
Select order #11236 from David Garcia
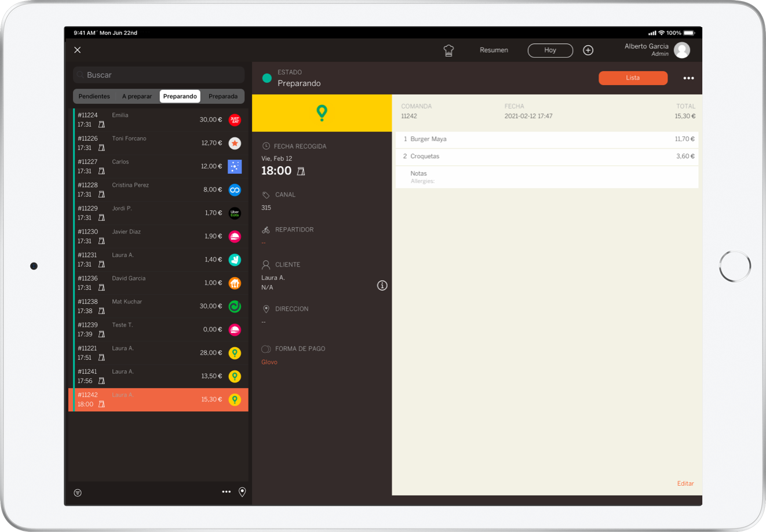[159, 283]
